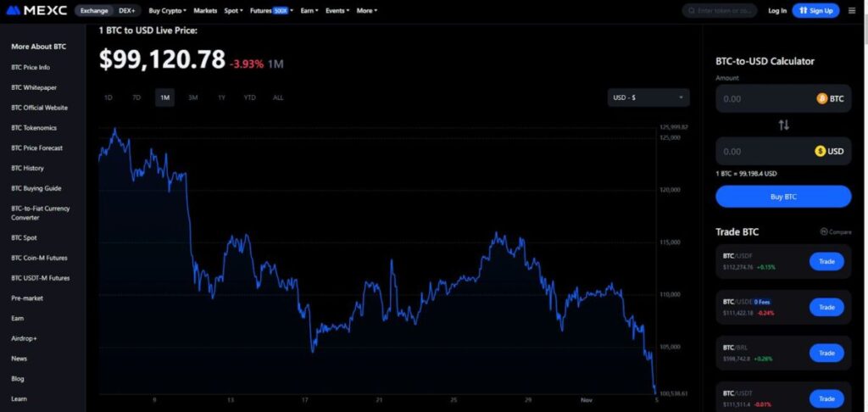Screen dimensions: 868x412
Task: Expand the Futures 500X dropdown menu
Action: click(271, 10)
